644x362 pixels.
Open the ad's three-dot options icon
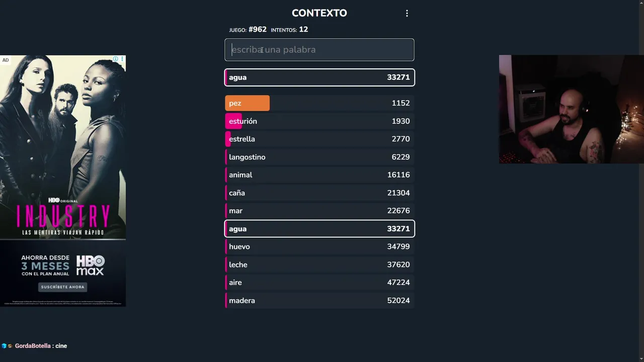point(122,59)
